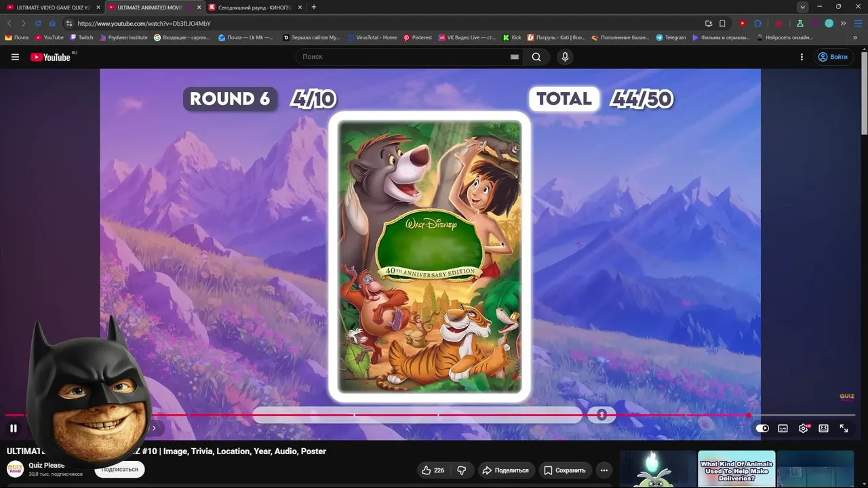Image resolution: width=868 pixels, height=488 pixels.
Task: Open the VK Видео Live bookmark
Action: (x=468, y=38)
